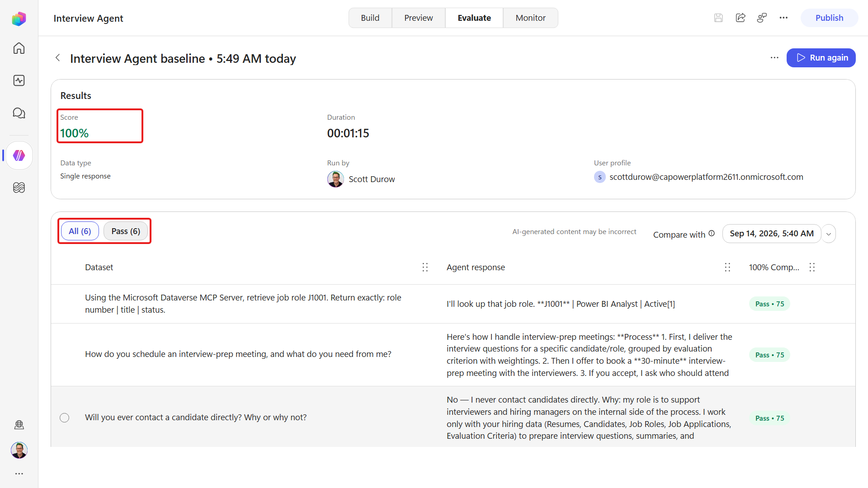Open the Chat bubbles sidebar icon
The height and width of the screenshot is (488, 868).
[x=19, y=113]
